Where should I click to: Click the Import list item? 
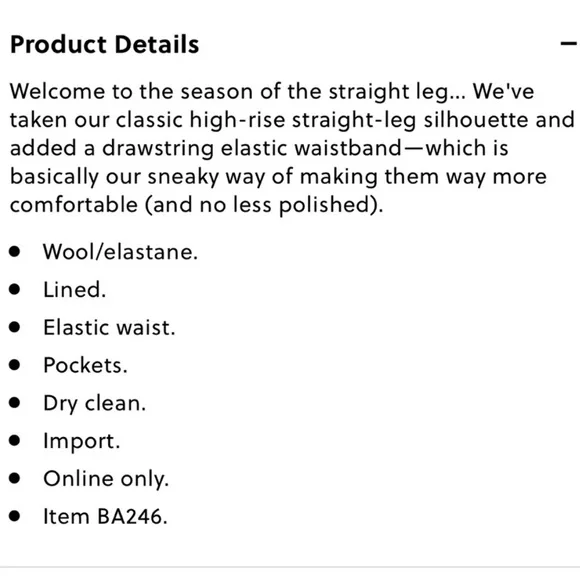[x=82, y=441]
